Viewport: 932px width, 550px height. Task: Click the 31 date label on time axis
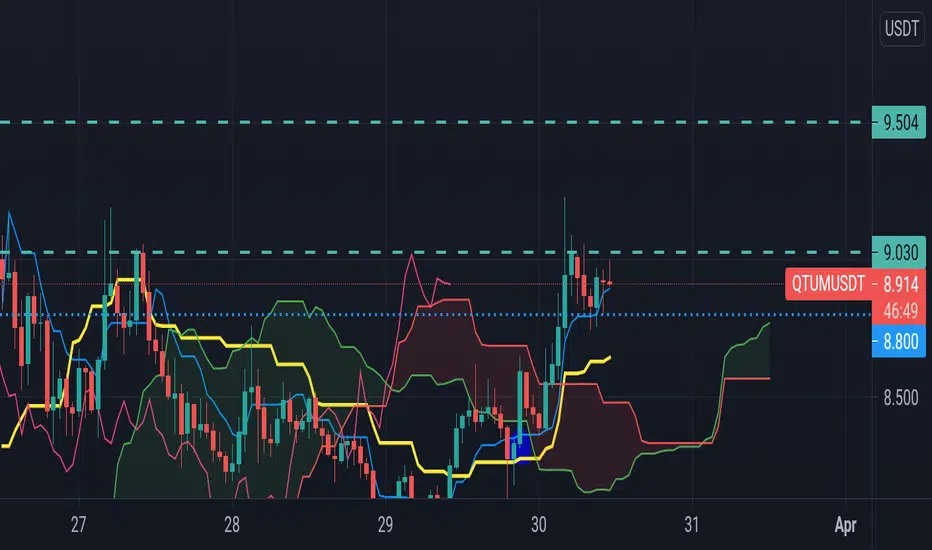pyautogui.click(x=691, y=525)
